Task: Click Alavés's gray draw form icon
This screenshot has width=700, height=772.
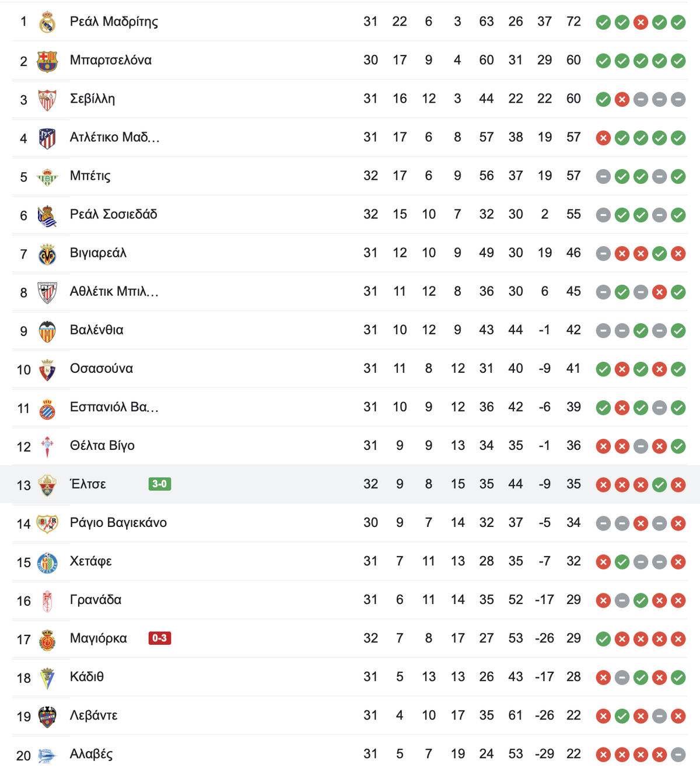Action: pos(678,754)
